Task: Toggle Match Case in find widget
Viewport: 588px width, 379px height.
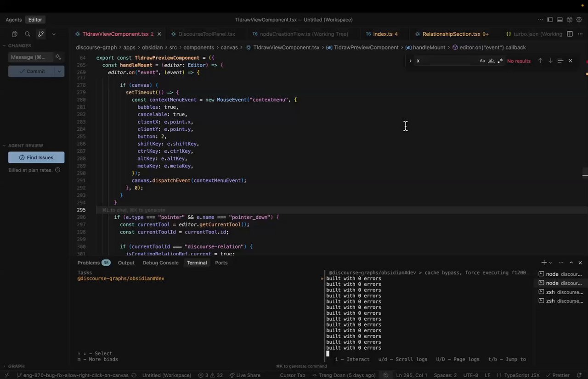Action: [x=482, y=61]
